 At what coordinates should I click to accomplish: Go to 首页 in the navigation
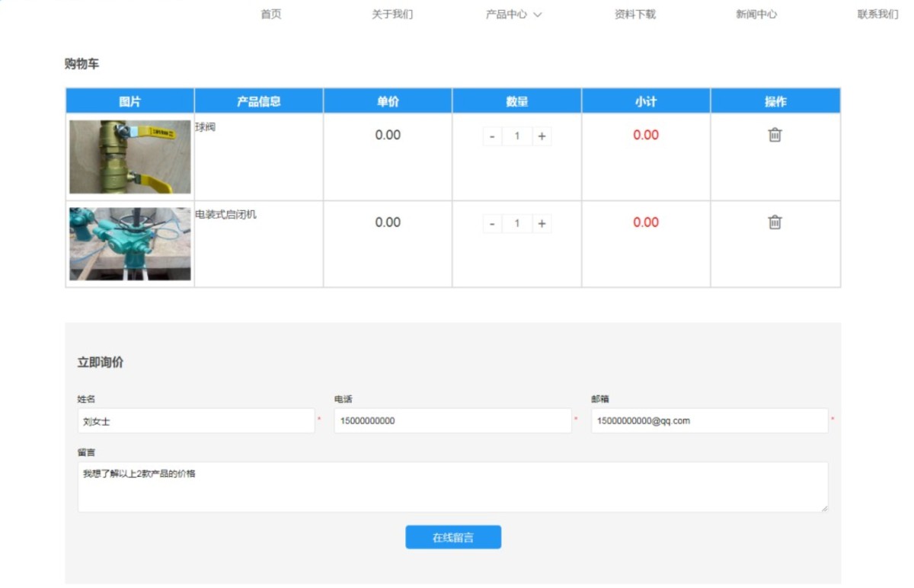pyautogui.click(x=271, y=14)
